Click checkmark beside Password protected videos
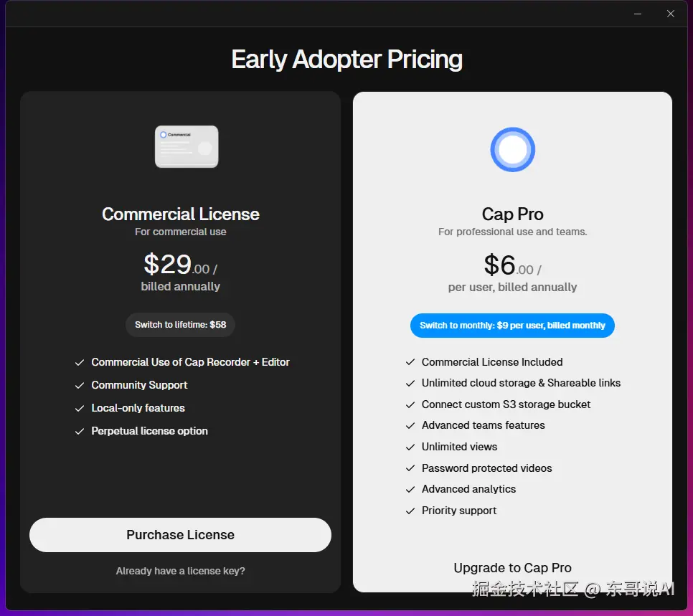The image size is (693, 616). pyautogui.click(x=410, y=468)
